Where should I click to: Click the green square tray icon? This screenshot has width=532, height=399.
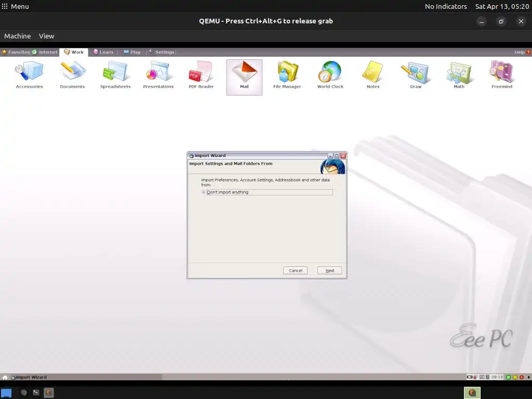508,377
